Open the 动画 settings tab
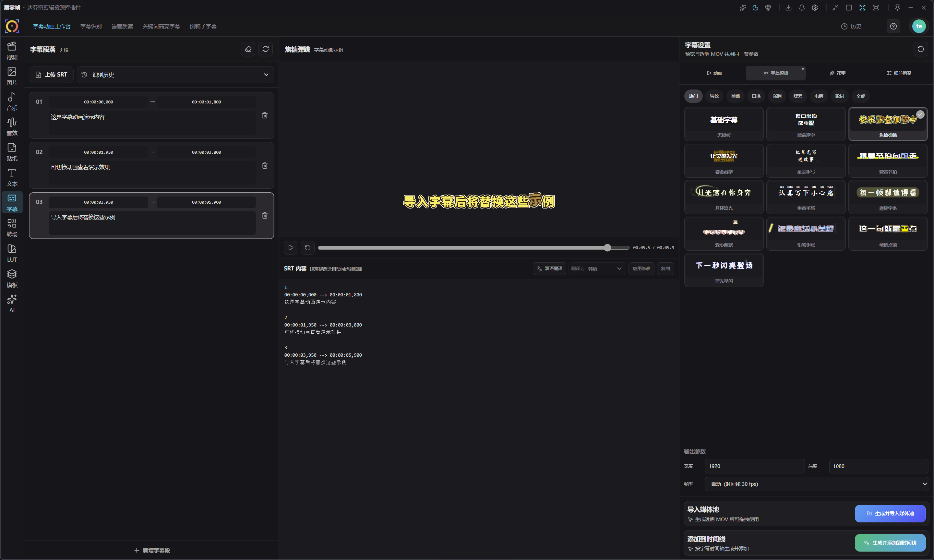This screenshot has width=934, height=560. (715, 73)
